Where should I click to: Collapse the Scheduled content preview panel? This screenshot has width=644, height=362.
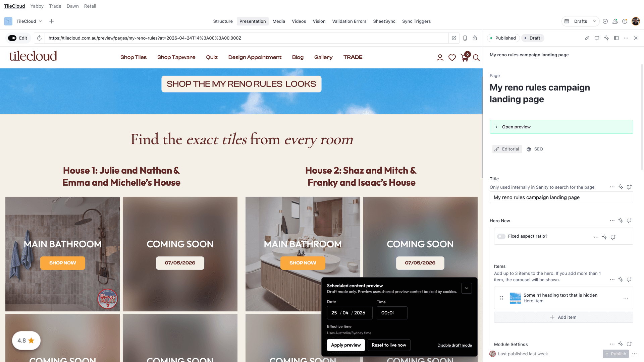pos(466,288)
